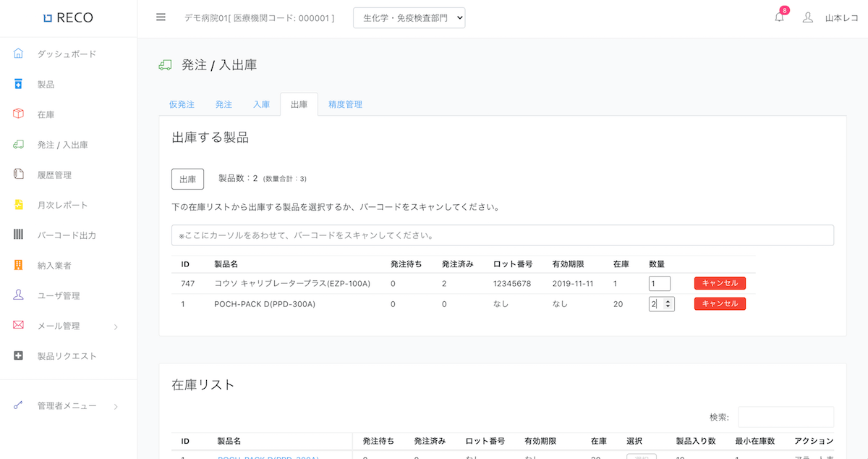Select the 在庫 box icon

[18, 114]
